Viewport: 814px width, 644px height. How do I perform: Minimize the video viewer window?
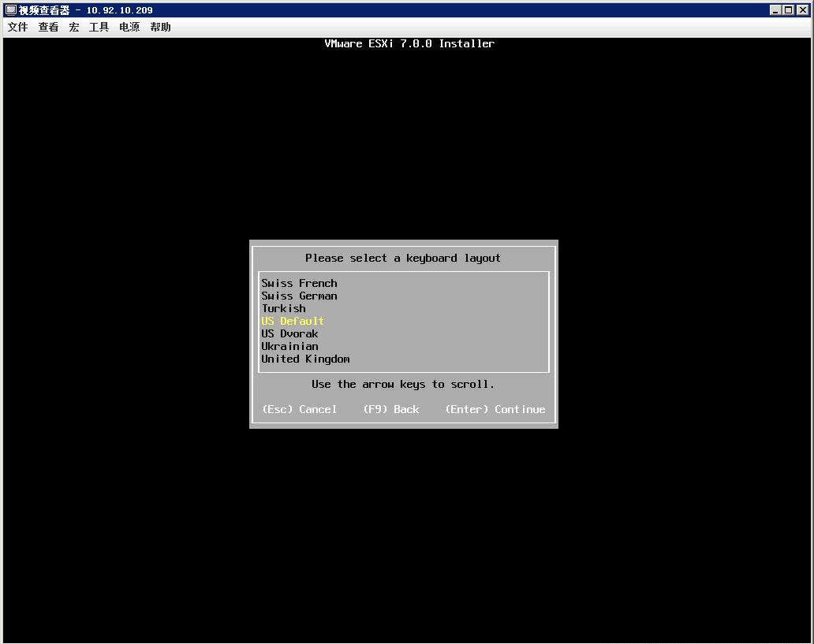pyautogui.click(x=777, y=9)
